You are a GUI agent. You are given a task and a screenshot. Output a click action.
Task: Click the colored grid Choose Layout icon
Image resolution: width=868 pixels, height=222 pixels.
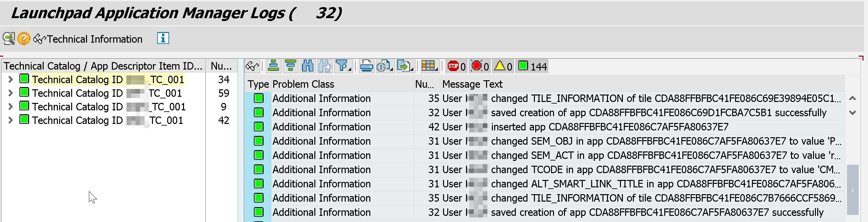pos(428,66)
